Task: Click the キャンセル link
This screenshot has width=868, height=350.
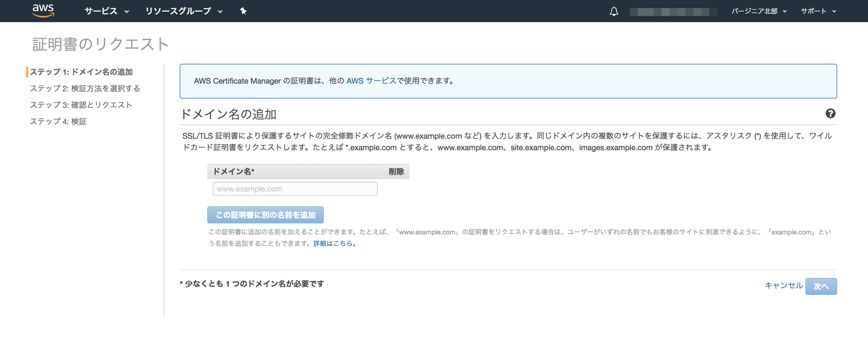Action: coord(783,285)
